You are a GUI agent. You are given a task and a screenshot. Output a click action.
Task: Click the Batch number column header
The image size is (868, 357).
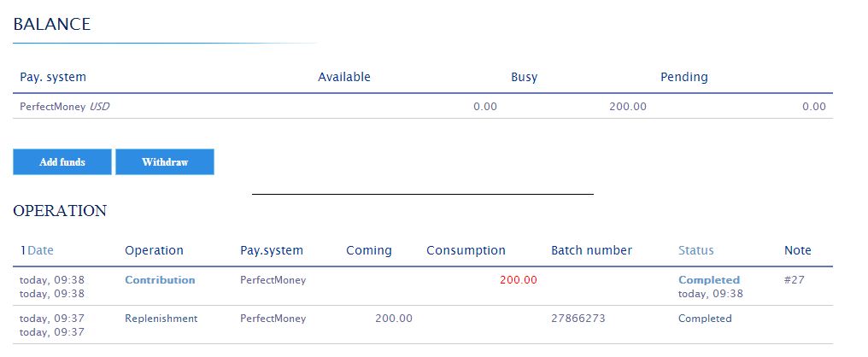(591, 250)
